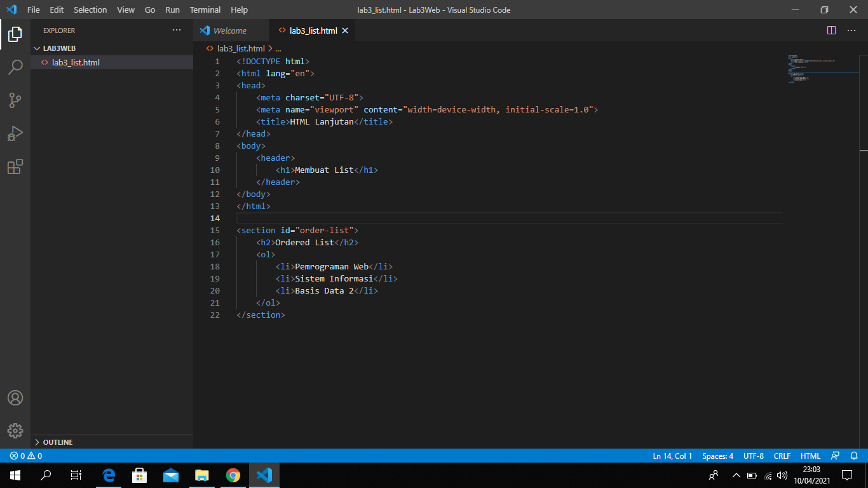Change encoding via UTF-8 status item
Viewport: 868px width, 488px height.
pos(754,456)
